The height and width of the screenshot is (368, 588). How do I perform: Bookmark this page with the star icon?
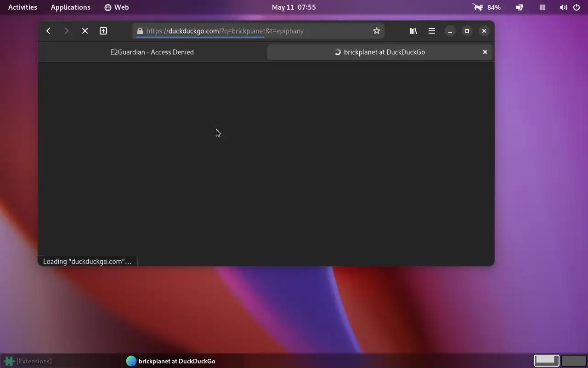(x=377, y=31)
